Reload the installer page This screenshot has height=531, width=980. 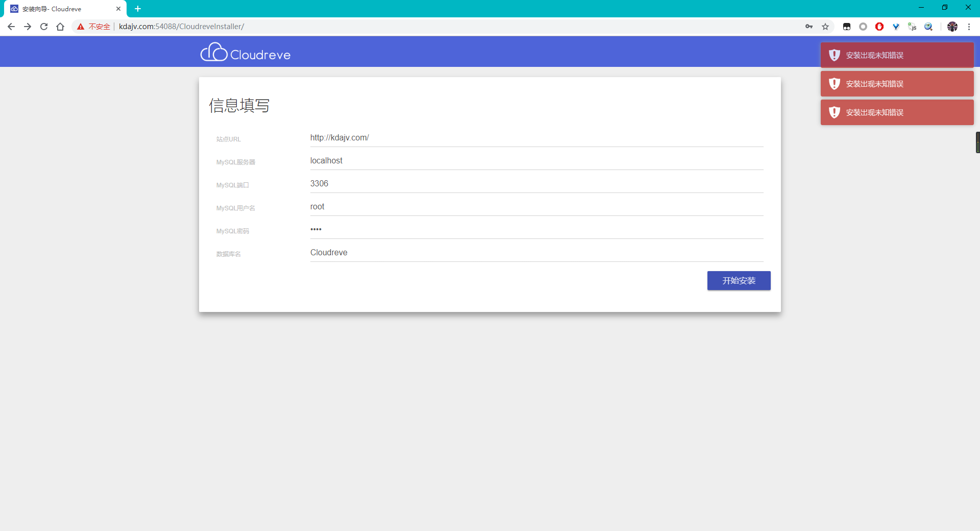pyautogui.click(x=44, y=27)
